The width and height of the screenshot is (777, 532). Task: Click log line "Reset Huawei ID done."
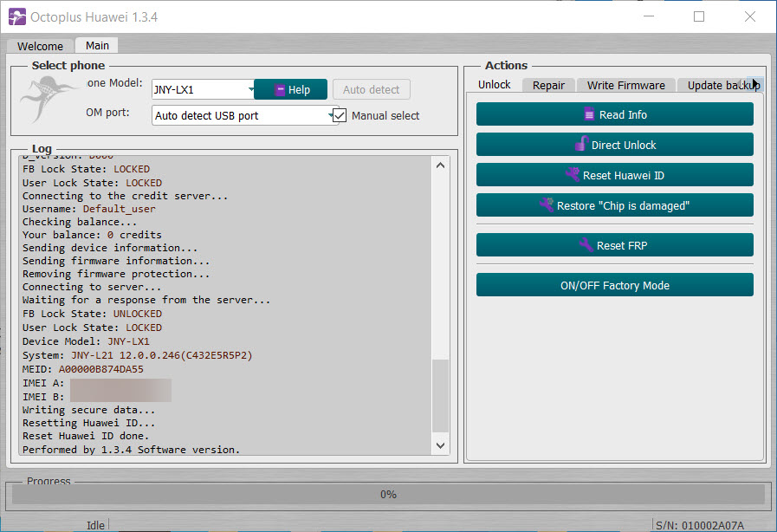tap(86, 436)
